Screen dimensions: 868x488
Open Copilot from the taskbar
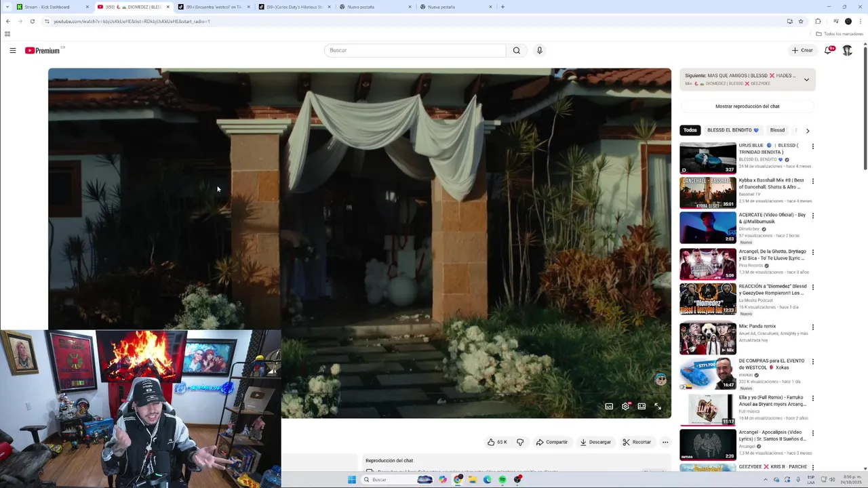[x=443, y=480]
